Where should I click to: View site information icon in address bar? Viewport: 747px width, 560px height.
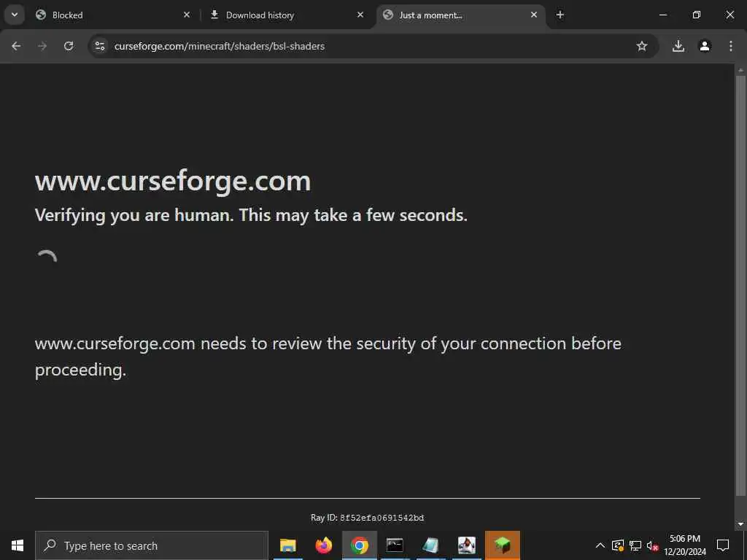99,46
